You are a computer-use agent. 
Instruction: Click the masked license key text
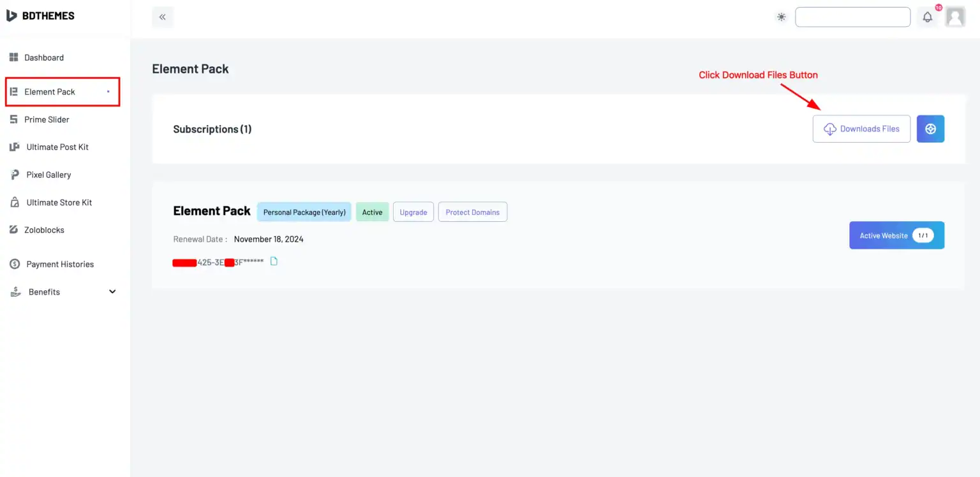[218, 262]
